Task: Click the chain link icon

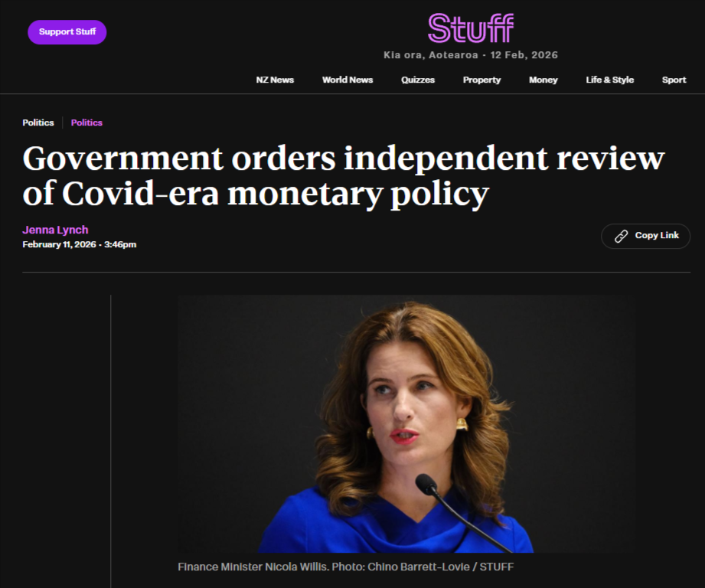Action: [x=621, y=236]
